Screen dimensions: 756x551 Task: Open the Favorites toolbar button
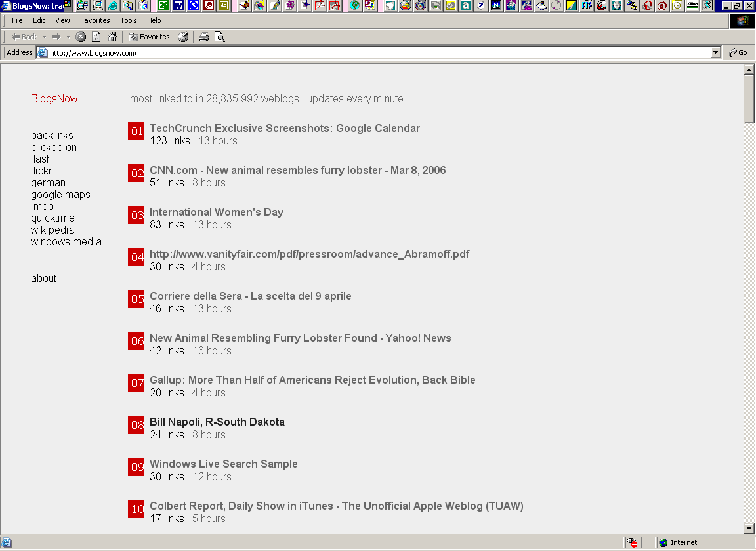coord(150,37)
